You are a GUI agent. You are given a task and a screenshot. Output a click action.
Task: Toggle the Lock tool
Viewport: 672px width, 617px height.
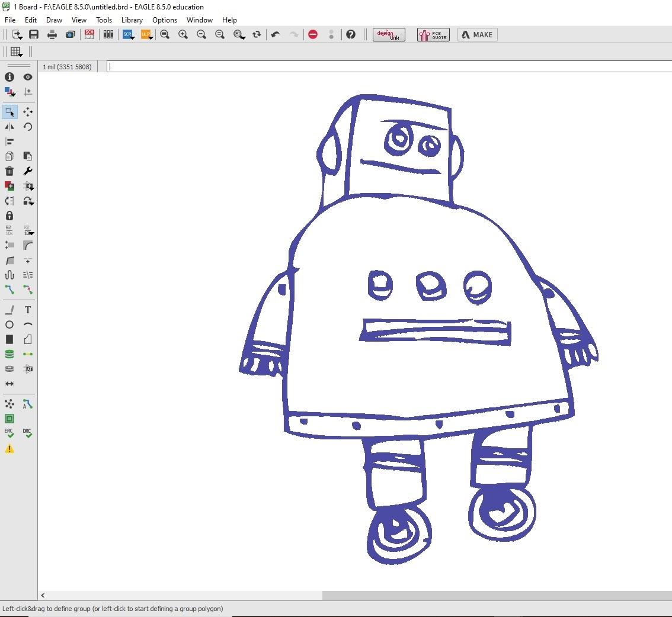9,216
